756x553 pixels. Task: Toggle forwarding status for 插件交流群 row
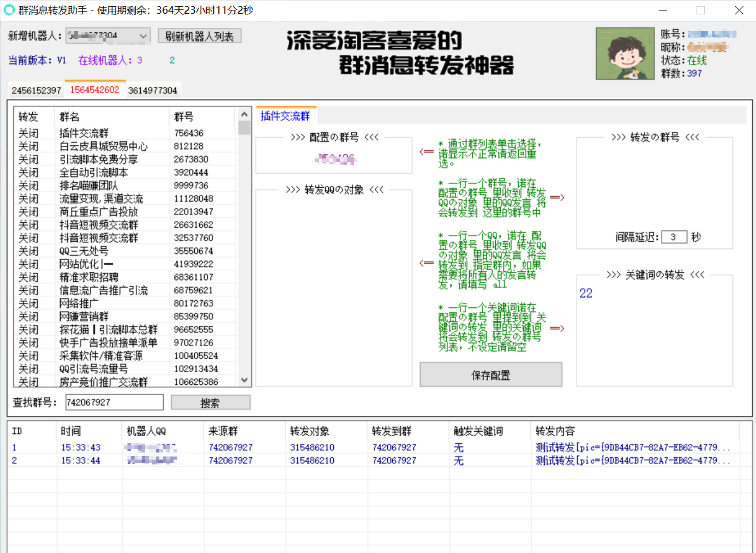tap(28, 133)
